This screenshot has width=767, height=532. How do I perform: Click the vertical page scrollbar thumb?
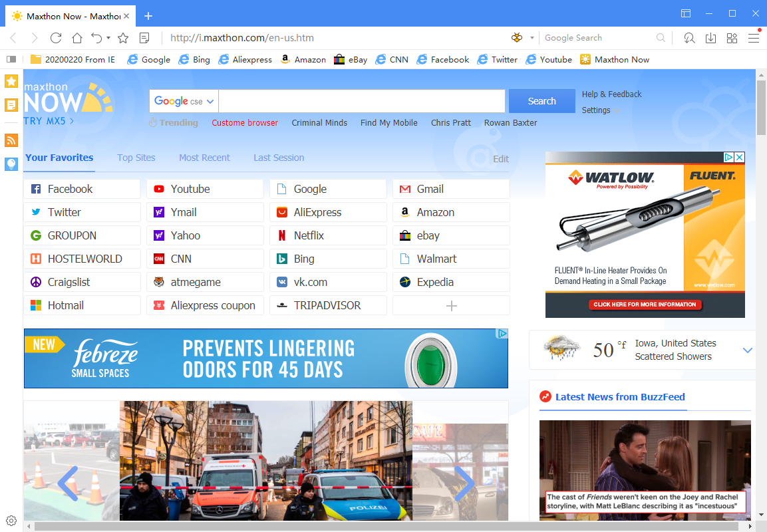coord(760,107)
